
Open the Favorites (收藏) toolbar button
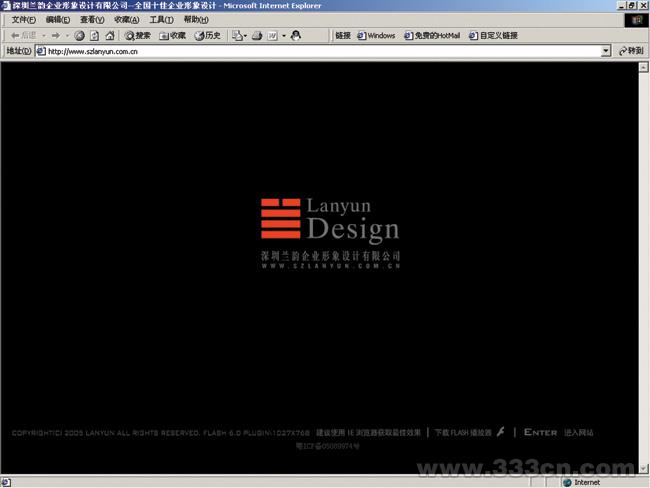(173, 35)
